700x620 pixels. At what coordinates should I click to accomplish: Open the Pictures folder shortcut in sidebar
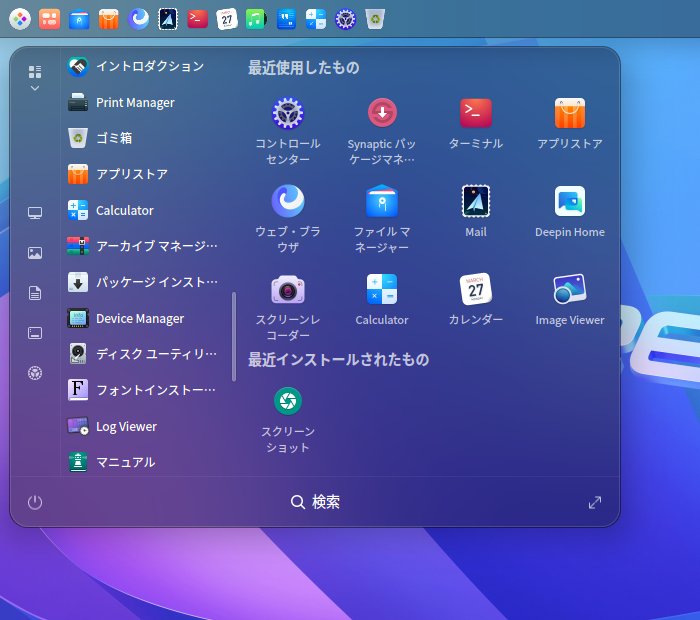click(x=35, y=253)
